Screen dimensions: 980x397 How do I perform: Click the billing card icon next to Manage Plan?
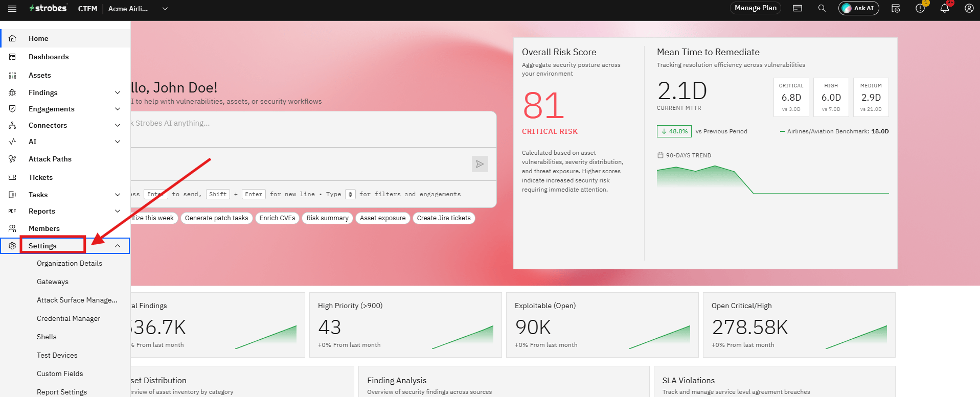coord(797,8)
